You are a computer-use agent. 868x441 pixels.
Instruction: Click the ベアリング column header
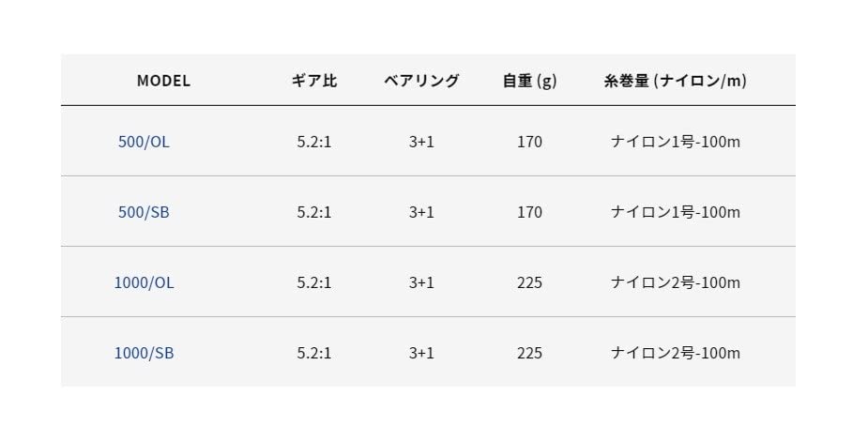(421, 81)
